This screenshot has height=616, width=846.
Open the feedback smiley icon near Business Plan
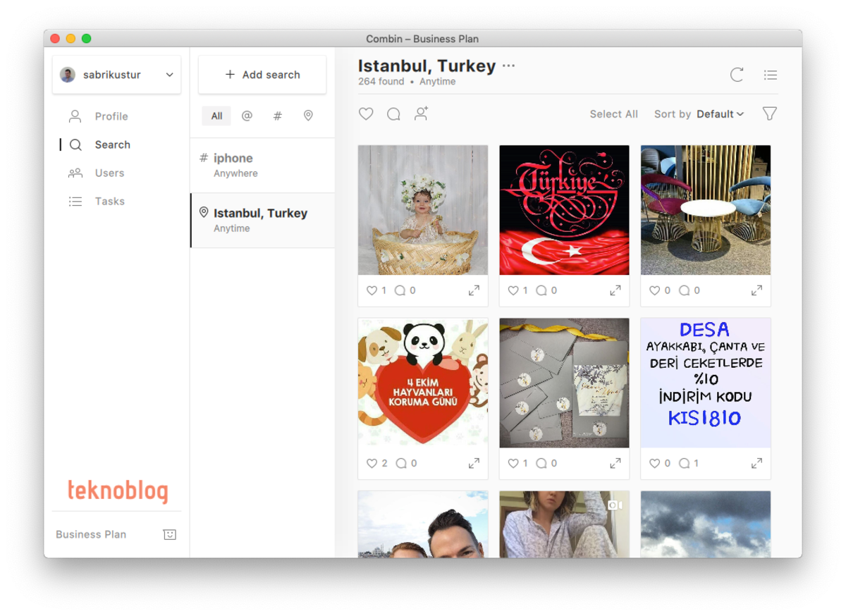(x=169, y=534)
